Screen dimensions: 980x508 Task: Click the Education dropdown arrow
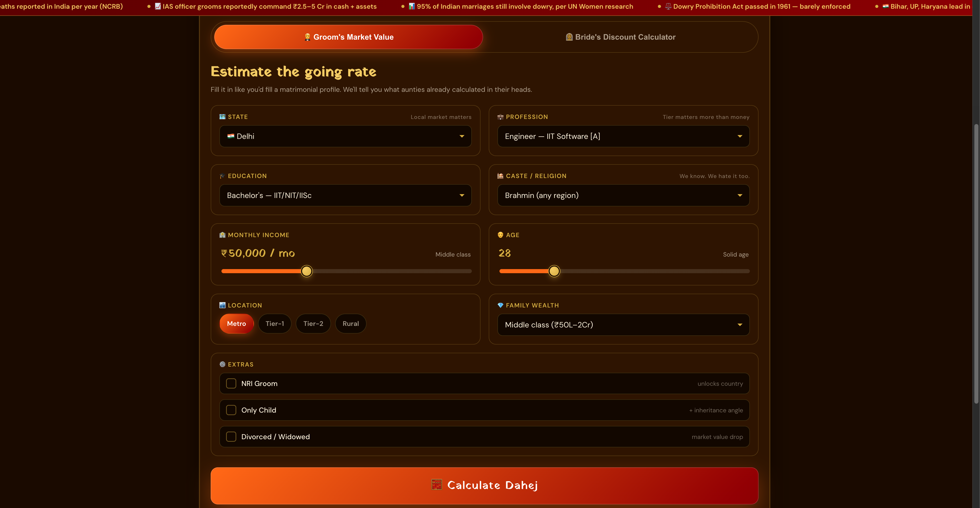[x=462, y=195]
